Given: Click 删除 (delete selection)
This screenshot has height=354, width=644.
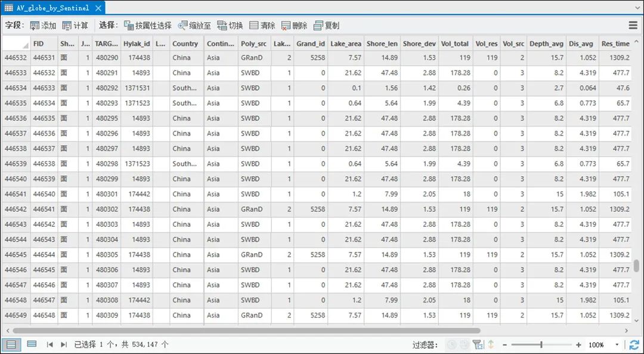Looking at the screenshot, I should (294, 26).
